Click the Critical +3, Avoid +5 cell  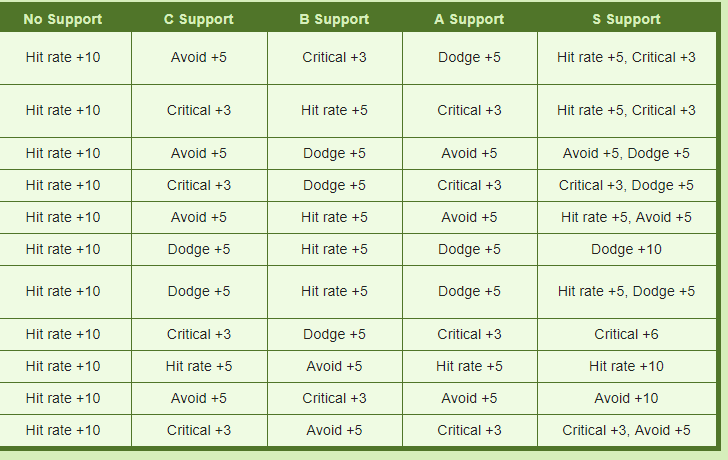click(x=626, y=431)
